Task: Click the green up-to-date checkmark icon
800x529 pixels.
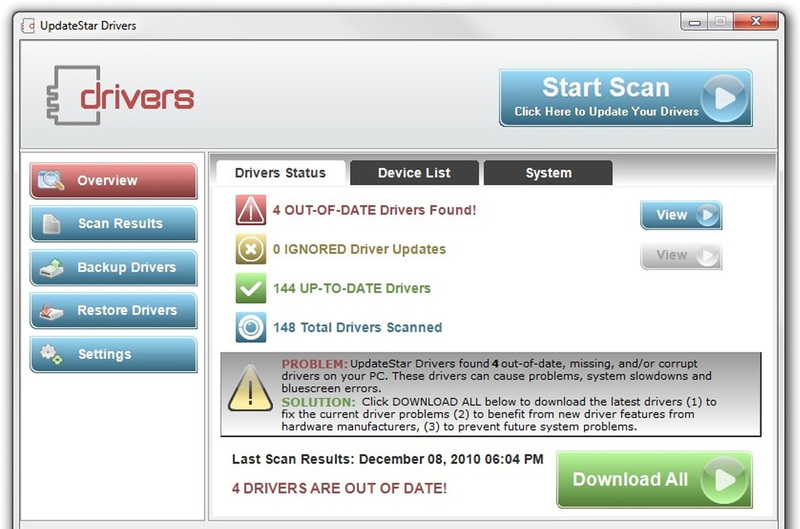Action: pyautogui.click(x=250, y=288)
